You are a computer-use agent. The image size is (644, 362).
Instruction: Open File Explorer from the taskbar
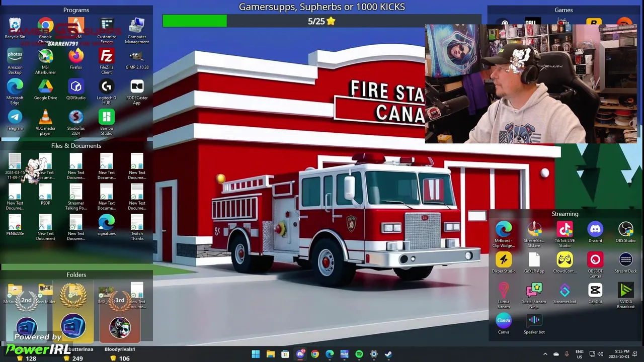point(271,354)
